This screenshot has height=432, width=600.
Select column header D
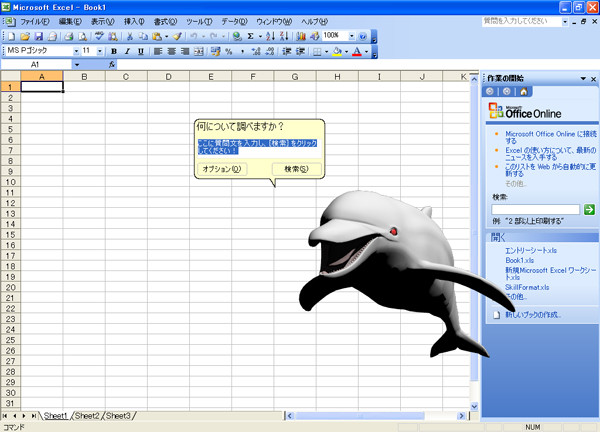pyautogui.click(x=168, y=77)
